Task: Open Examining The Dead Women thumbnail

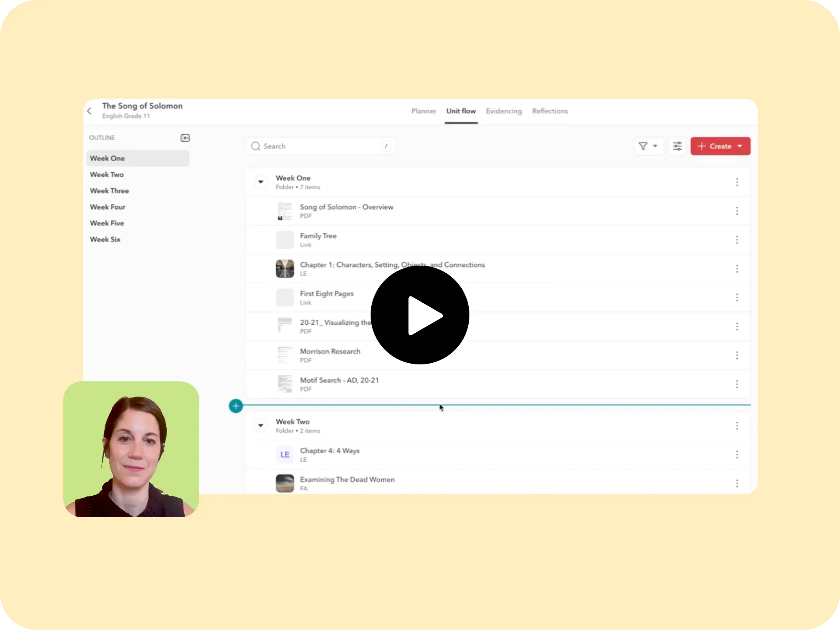Action: [x=285, y=483]
